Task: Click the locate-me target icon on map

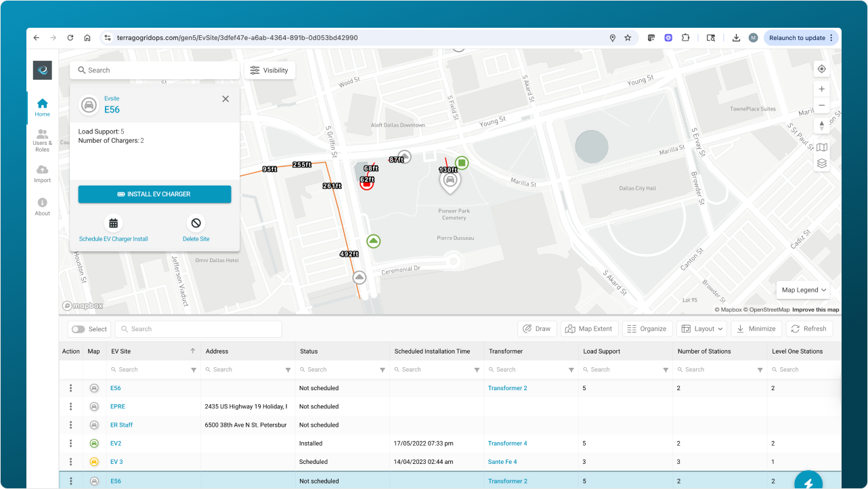Action: click(x=821, y=69)
